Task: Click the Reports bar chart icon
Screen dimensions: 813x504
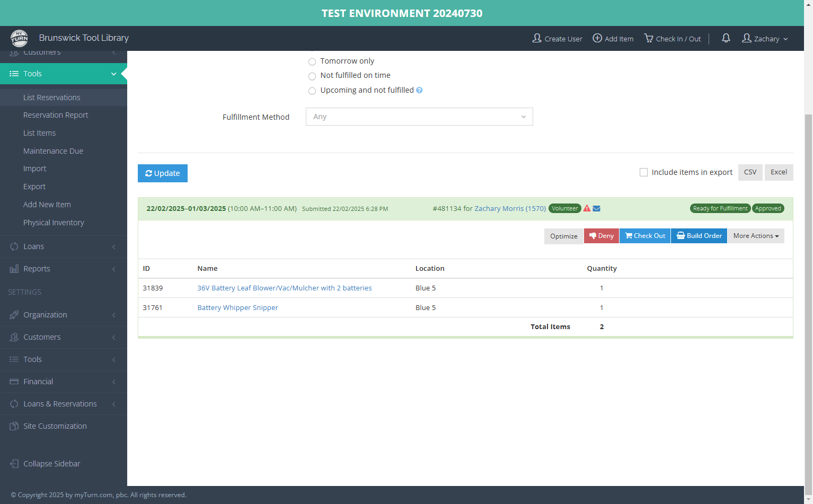Action: pos(14,269)
